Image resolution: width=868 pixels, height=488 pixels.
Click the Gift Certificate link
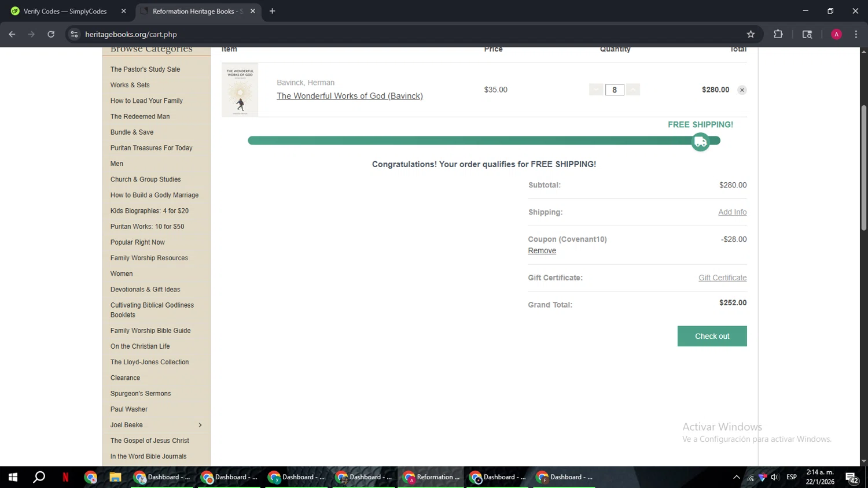(x=722, y=278)
